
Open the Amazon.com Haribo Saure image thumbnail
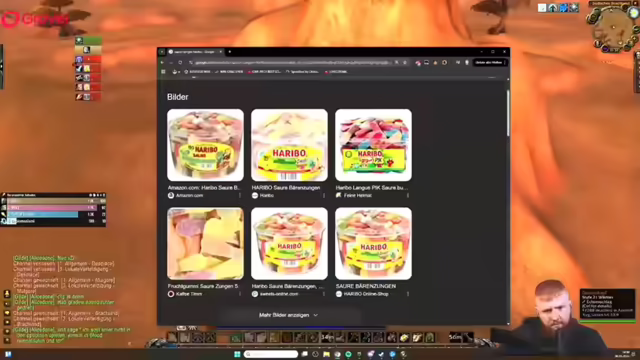[x=205, y=145]
